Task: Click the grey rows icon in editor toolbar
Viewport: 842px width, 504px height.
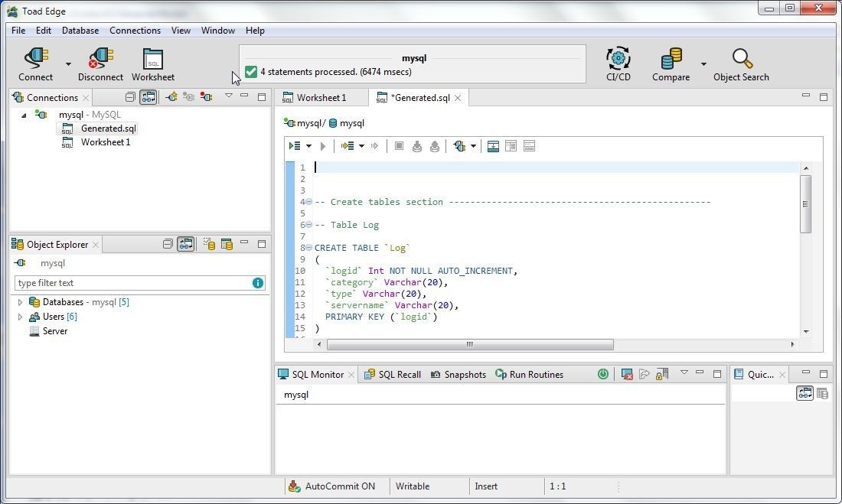Action: point(529,146)
